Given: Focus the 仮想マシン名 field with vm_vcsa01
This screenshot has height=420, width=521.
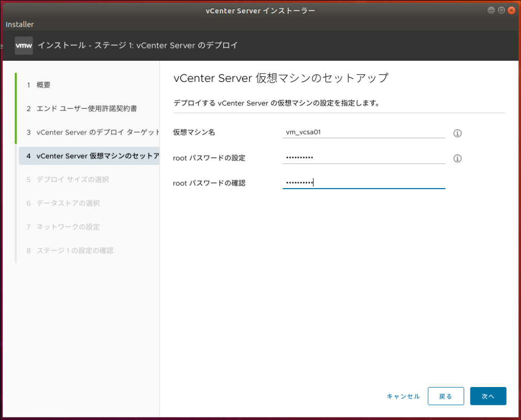Looking at the screenshot, I should click(x=364, y=132).
